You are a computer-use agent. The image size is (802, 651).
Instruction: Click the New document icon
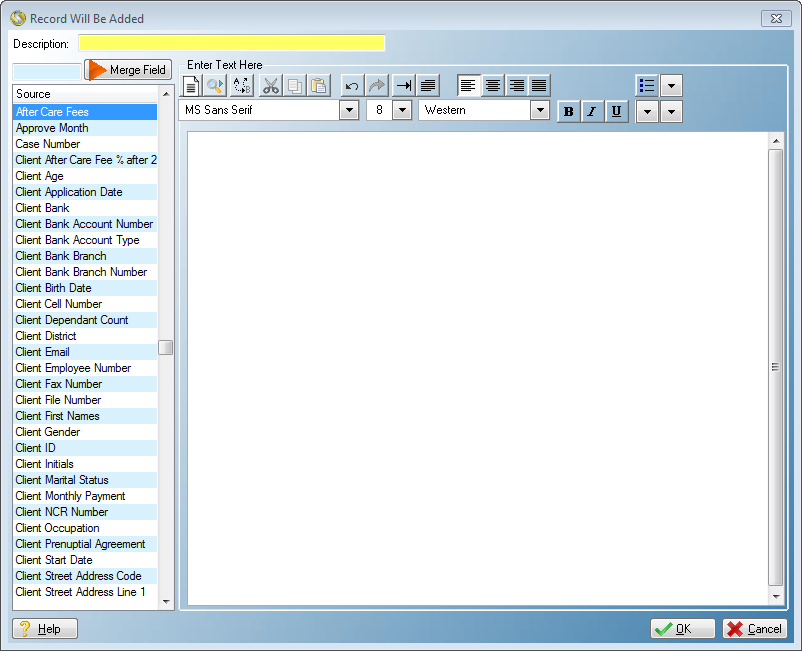[x=191, y=86]
